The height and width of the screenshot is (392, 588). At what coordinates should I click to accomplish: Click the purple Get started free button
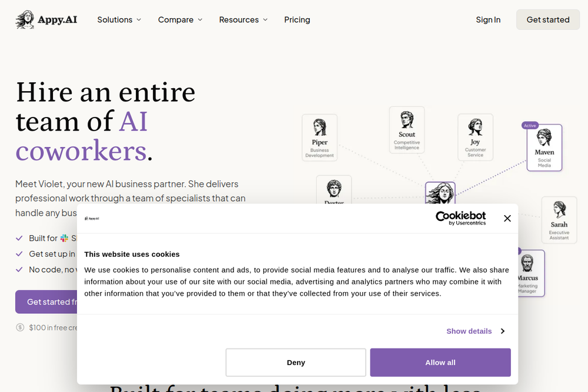[46, 301]
